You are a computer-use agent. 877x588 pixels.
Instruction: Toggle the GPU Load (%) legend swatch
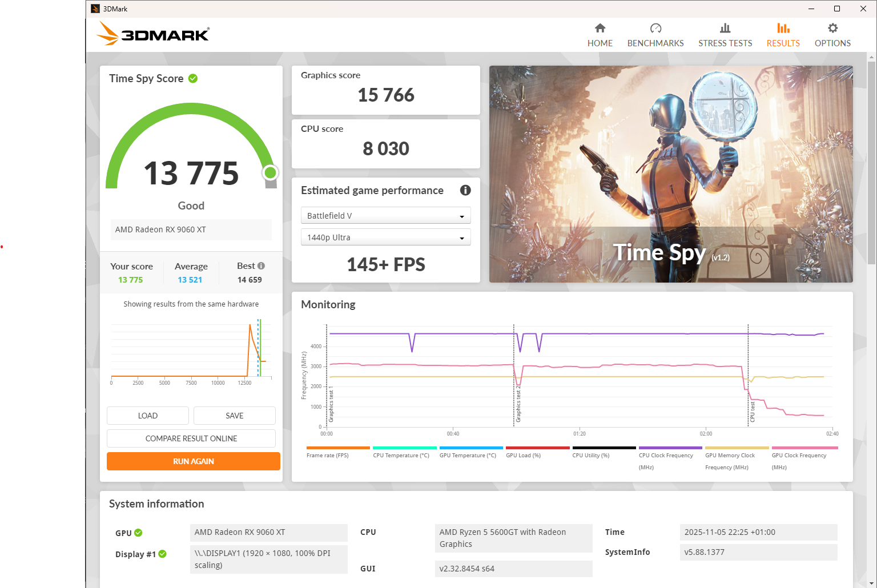538,448
